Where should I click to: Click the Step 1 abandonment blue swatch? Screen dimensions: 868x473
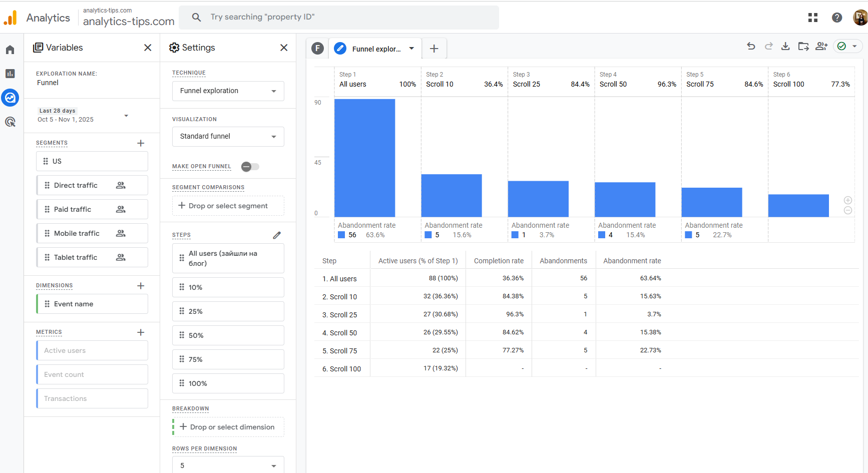341,235
